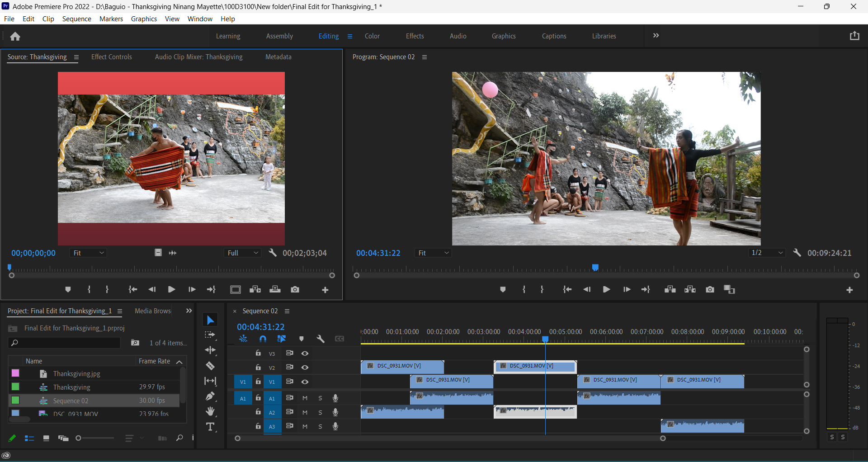This screenshot has width=868, height=462.
Task: Toggle the snap magnet in timeline
Action: (x=263, y=339)
